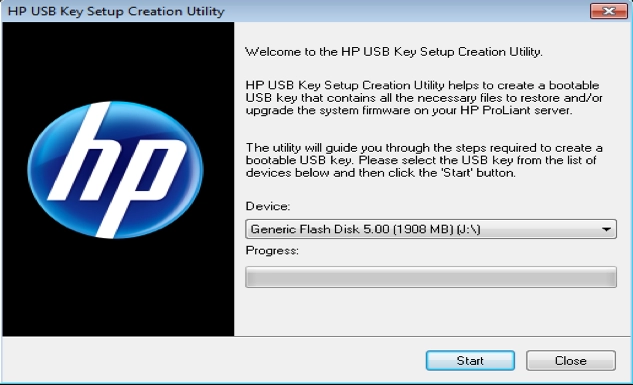The height and width of the screenshot is (385, 633).
Task: Click the 'Device:' label
Action: pos(268,206)
